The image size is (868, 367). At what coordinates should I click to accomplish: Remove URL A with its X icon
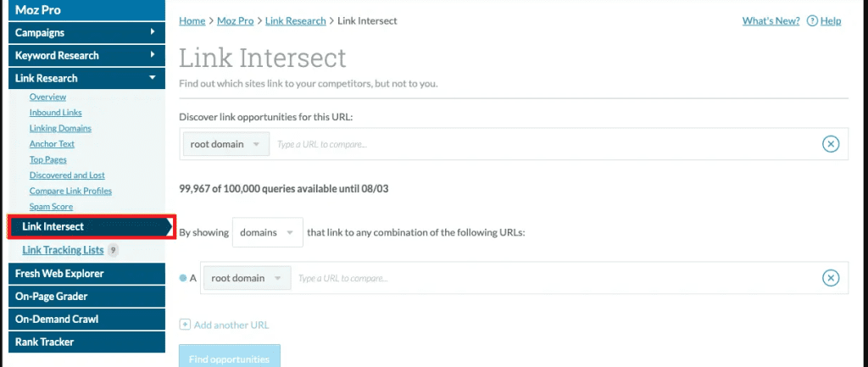click(x=831, y=278)
